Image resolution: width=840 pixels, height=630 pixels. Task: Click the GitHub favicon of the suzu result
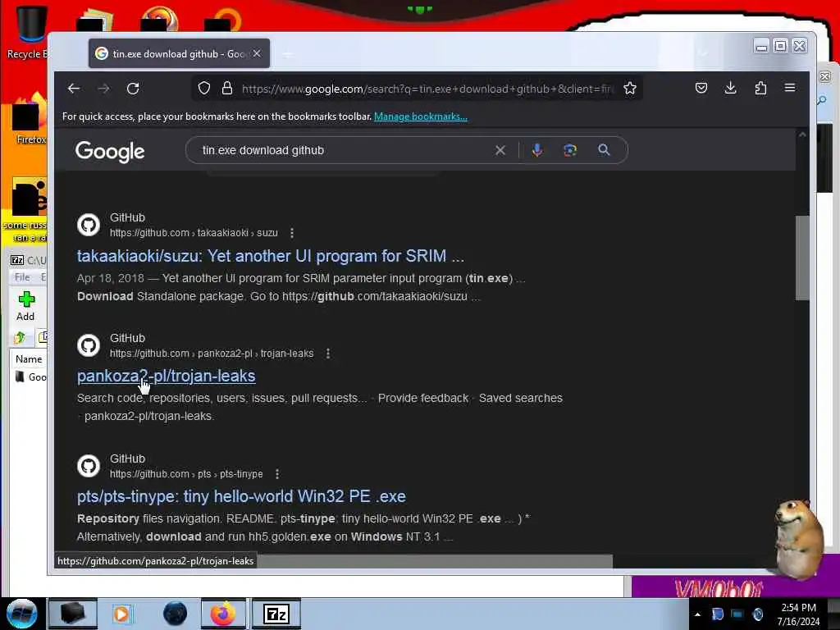click(x=89, y=225)
